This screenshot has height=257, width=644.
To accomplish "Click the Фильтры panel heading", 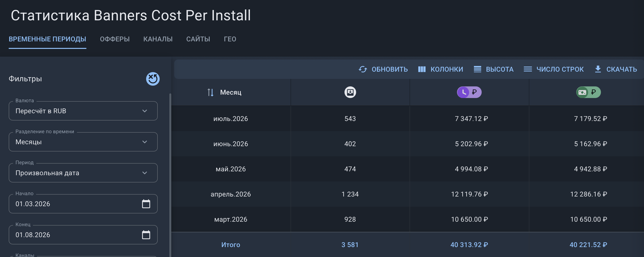I will 25,79.
